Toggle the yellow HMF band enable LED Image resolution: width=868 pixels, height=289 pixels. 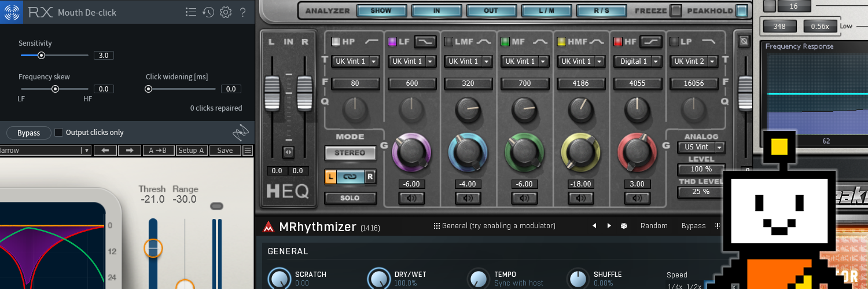(561, 42)
